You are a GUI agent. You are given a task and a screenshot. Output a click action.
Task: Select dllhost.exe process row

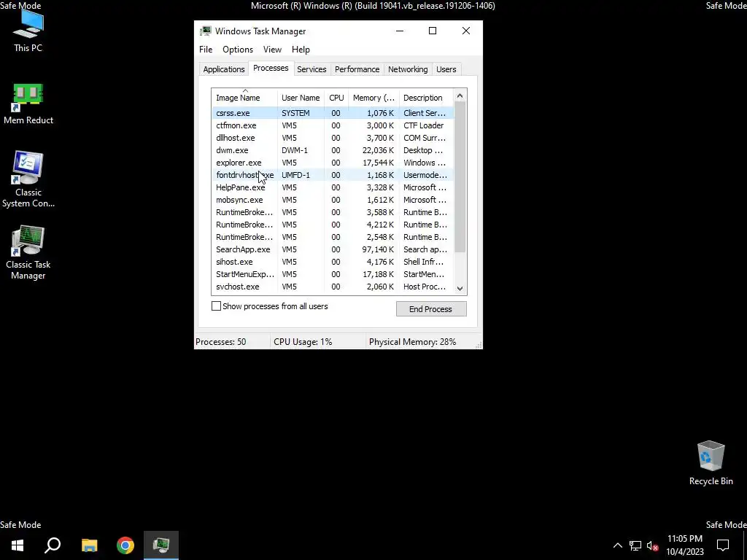333,138
